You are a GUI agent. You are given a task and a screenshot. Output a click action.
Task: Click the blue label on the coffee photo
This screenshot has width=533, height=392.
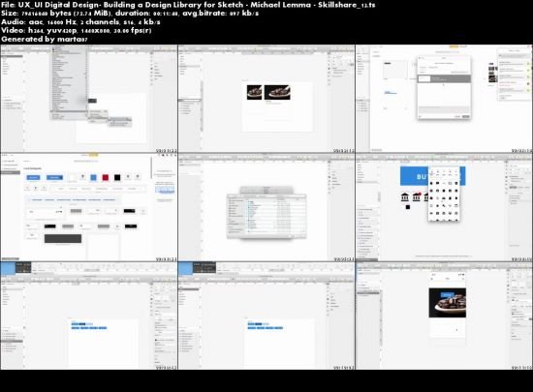447,294
